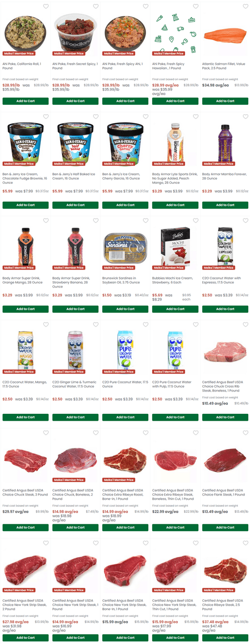
Task: Favorite Extra Ribeye Roast Bone-in via heart
Action: click(x=146, y=433)
